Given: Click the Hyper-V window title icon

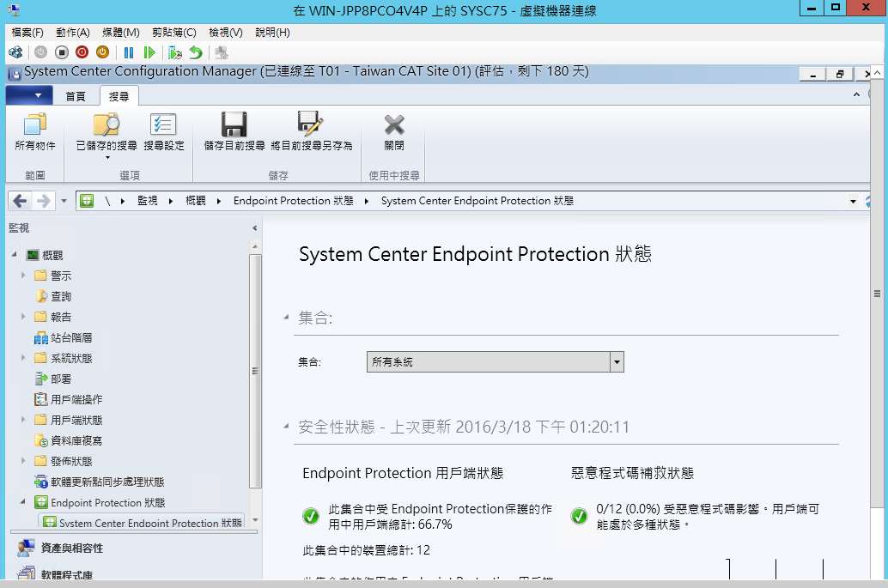Looking at the screenshot, I should (14, 9).
